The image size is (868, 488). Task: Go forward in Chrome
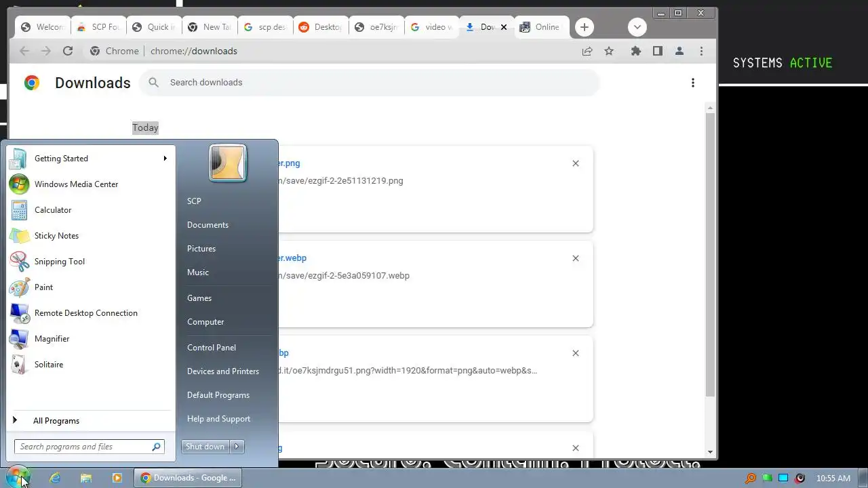coord(46,51)
